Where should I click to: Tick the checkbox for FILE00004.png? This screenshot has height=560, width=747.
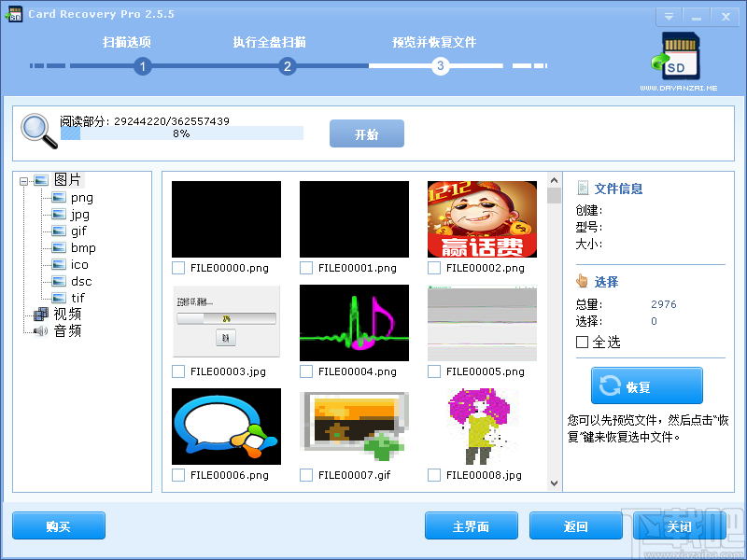point(306,371)
